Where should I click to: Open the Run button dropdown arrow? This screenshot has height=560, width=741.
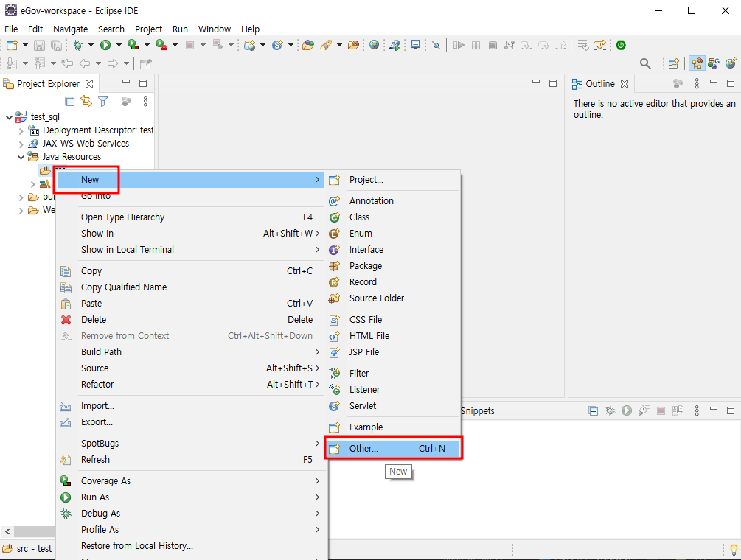[119, 45]
